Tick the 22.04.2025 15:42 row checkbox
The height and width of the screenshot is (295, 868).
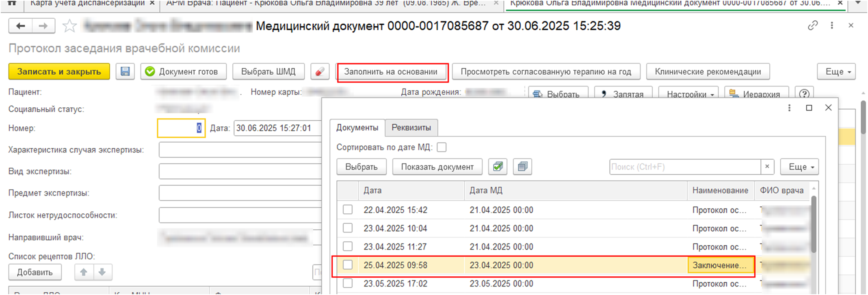tap(348, 210)
